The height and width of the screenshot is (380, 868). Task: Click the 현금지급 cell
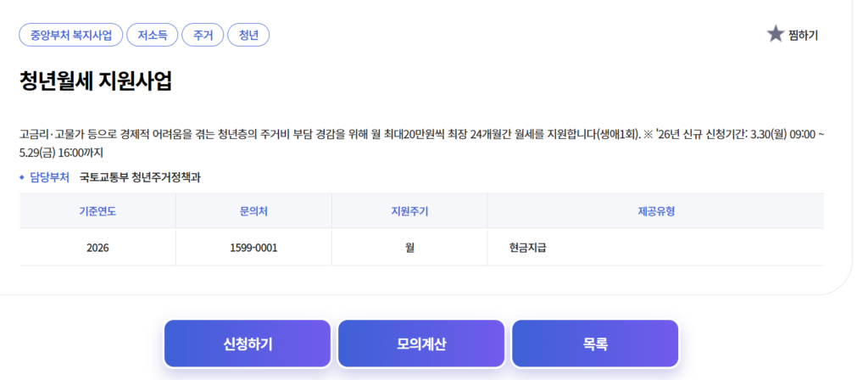coord(528,248)
